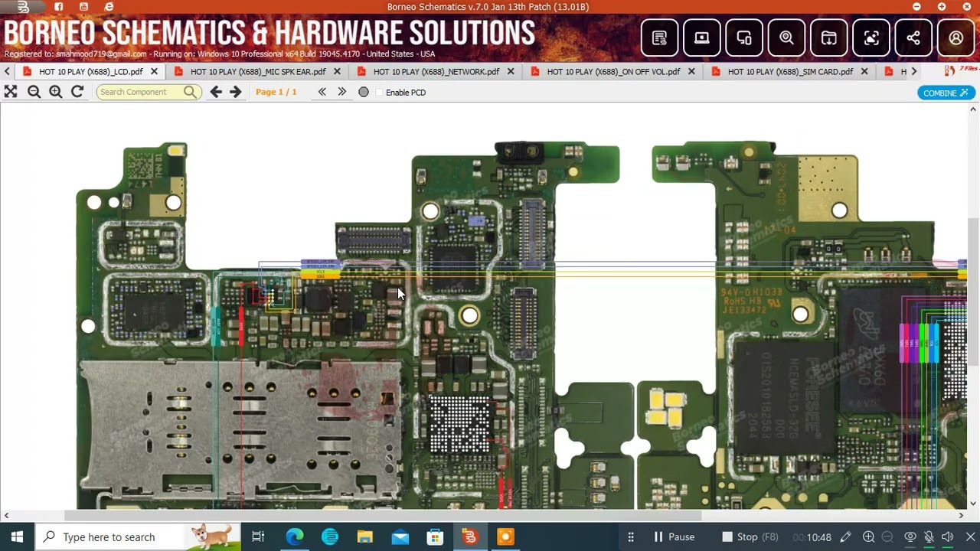This screenshot has height=551, width=980.
Task: Click the image capture icon in header
Action: 871,38
